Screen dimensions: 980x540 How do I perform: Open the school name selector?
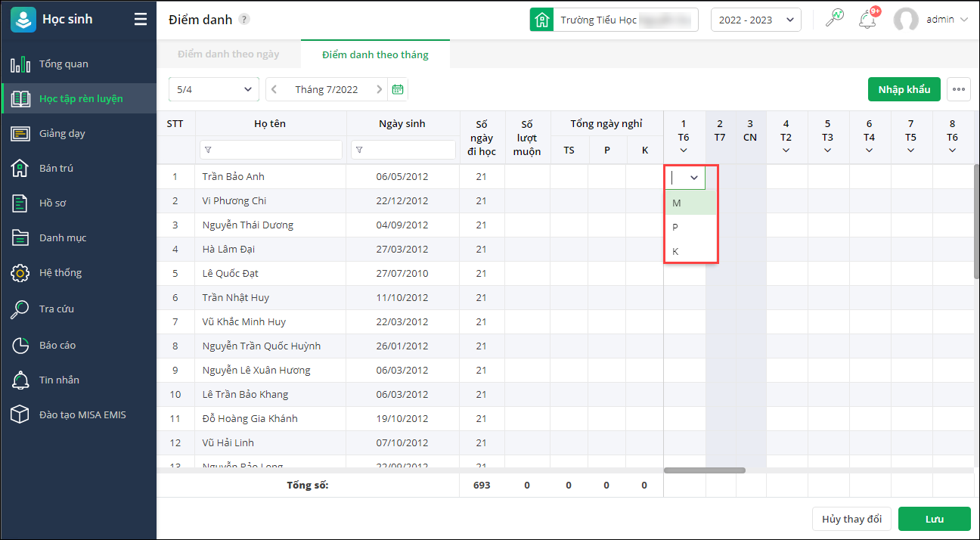pyautogui.click(x=625, y=20)
